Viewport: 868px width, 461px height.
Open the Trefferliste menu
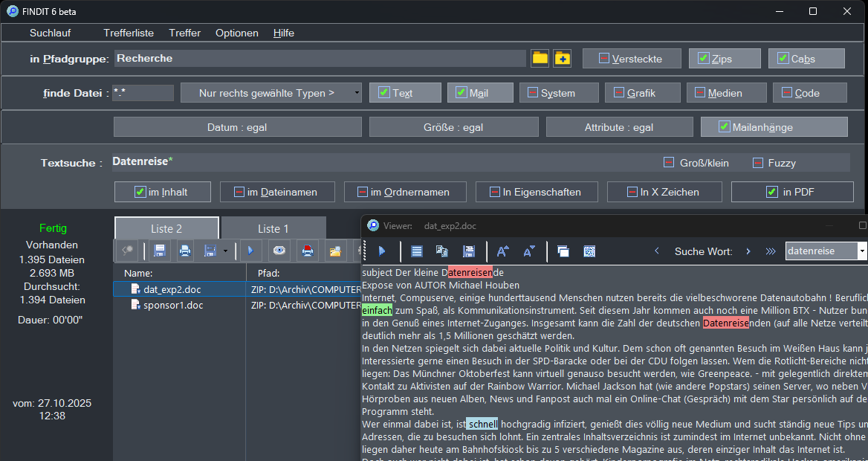point(129,33)
